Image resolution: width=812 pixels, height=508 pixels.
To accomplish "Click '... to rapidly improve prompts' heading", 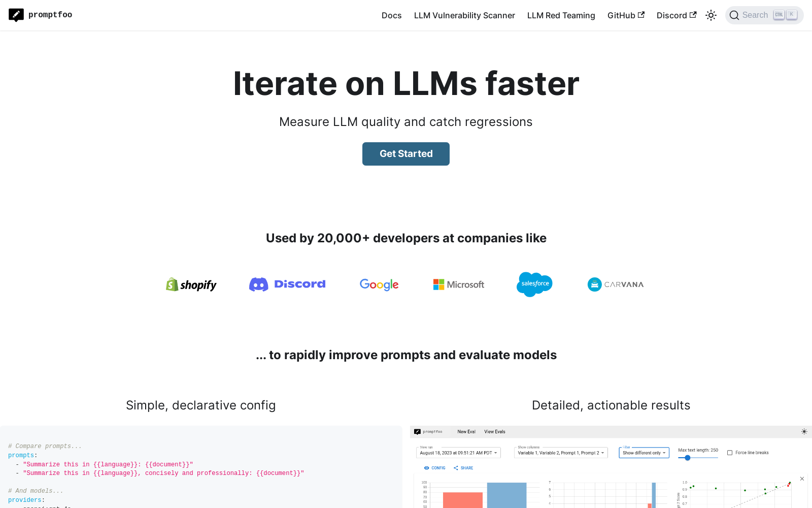I will [x=406, y=355].
